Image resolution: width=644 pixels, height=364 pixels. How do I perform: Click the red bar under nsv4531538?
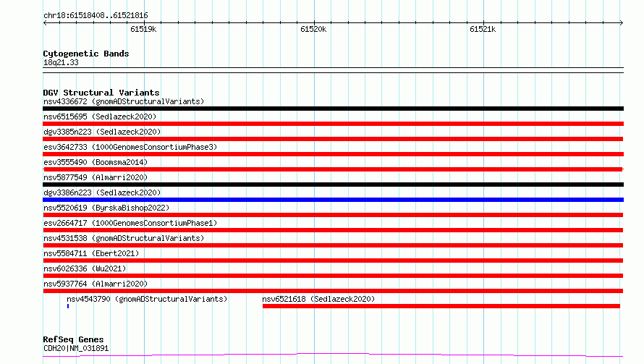pyautogui.click(x=333, y=245)
